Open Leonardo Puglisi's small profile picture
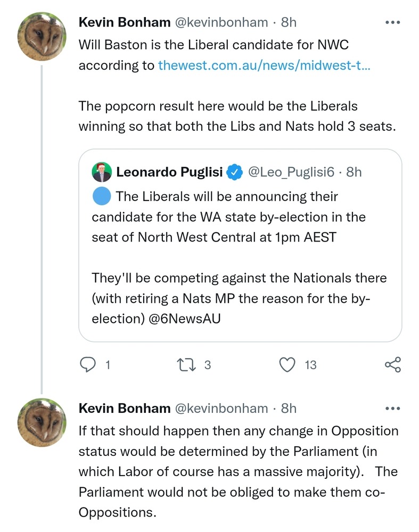 [101, 172]
